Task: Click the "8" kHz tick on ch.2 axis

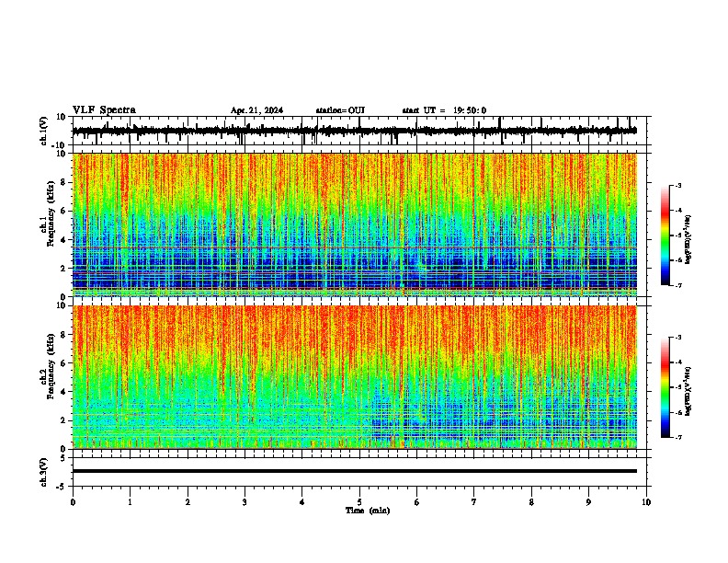Action: [x=63, y=335]
